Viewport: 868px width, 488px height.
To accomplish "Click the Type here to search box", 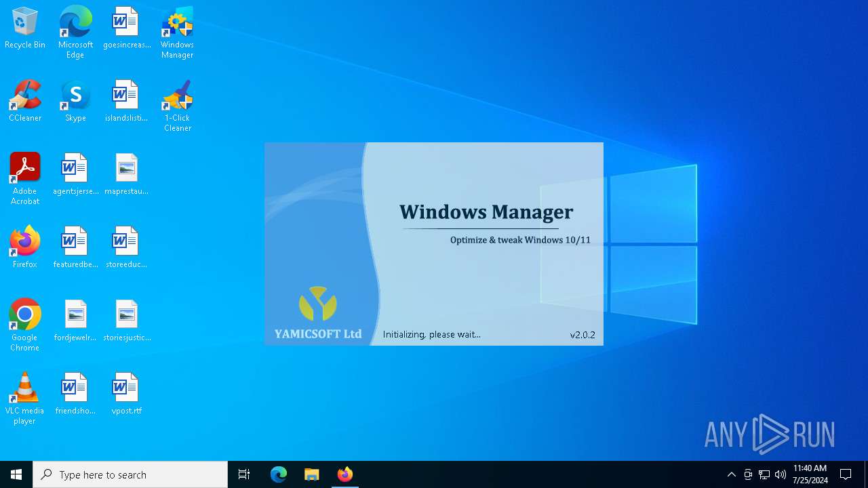I will pyautogui.click(x=130, y=474).
